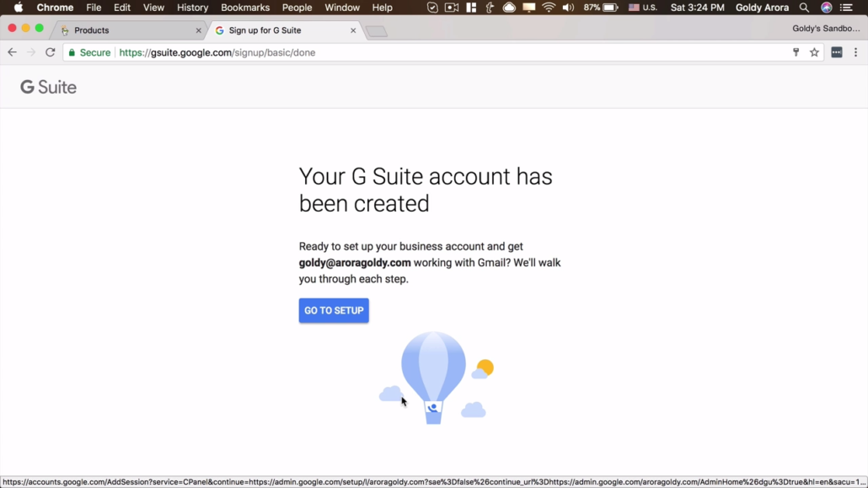
Task: Bookmark this page with the star icon
Action: tap(814, 52)
